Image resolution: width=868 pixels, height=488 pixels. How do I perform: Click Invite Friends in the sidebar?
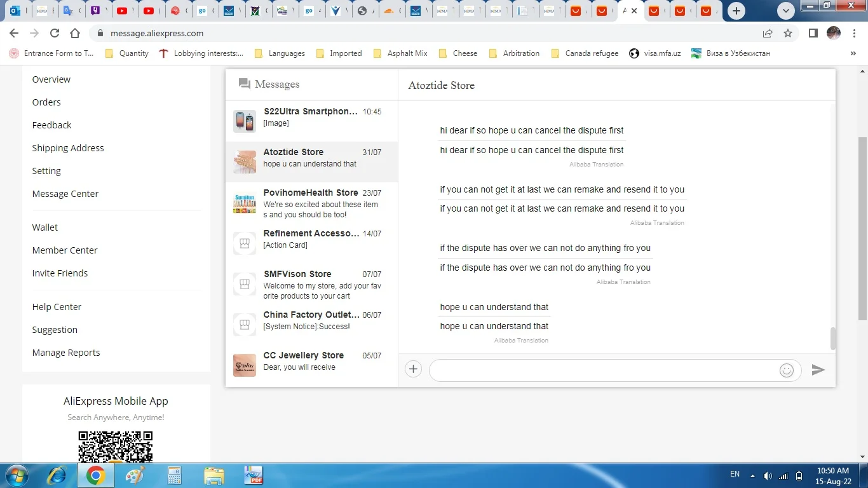pyautogui.click(x=60, y=273)
